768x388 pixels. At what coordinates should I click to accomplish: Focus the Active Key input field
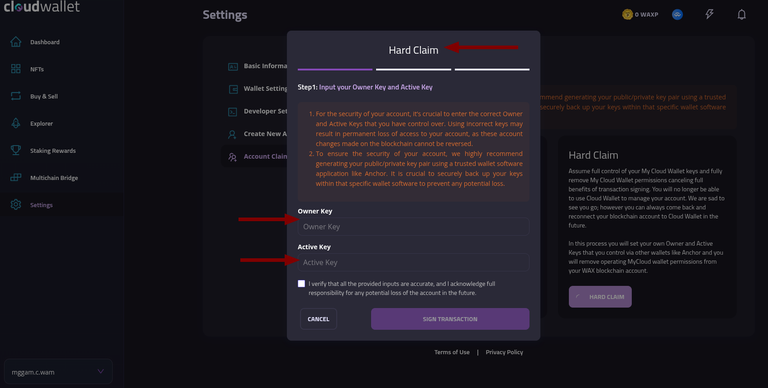click(413, 263)
